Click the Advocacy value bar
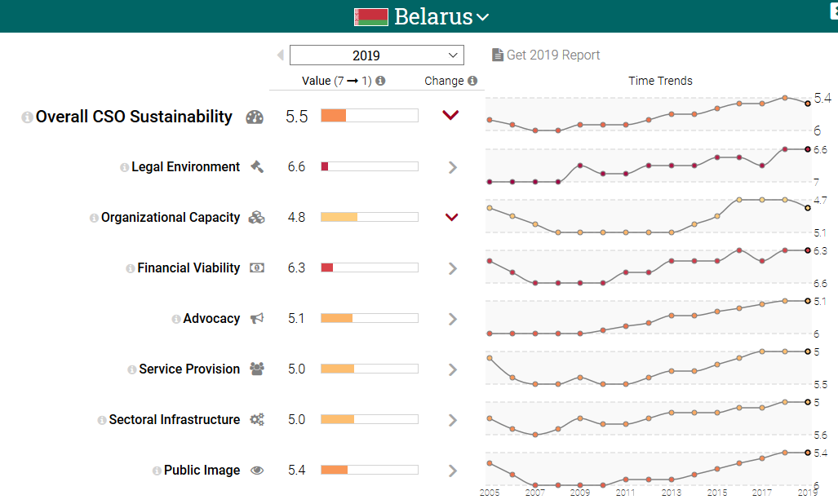 (369, 318)
